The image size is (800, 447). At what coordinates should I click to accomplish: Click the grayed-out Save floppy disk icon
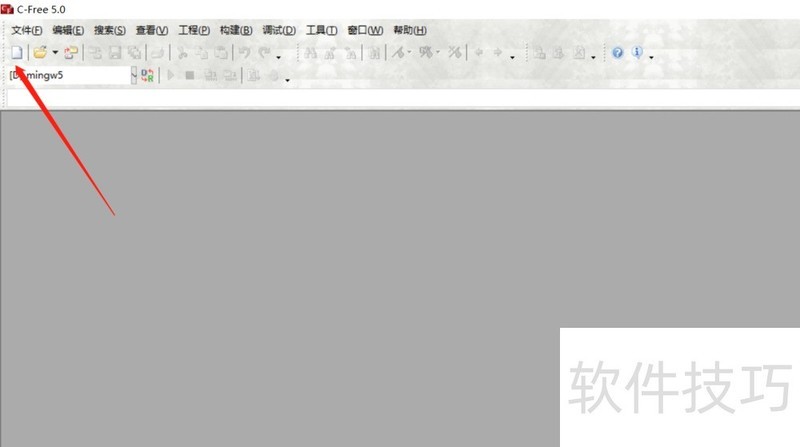tap(115, 52)
